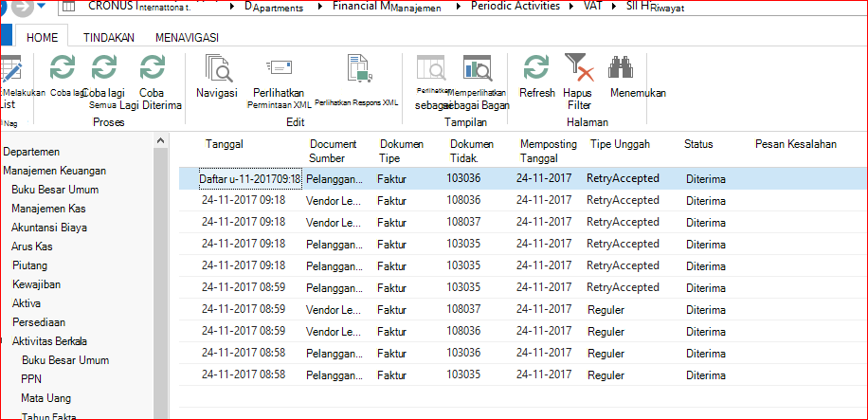Open Aktiva navigation item
The image size is (868, 420).
(26, 303)
